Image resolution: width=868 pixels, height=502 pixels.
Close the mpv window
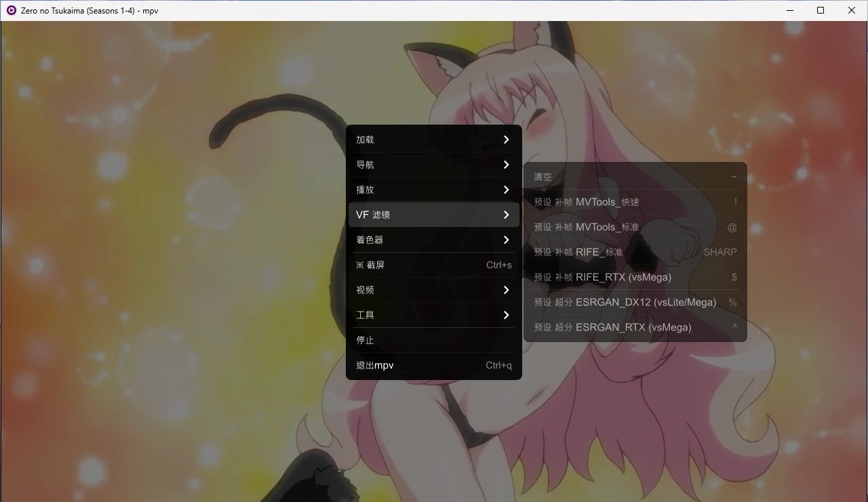pyautogui.click(x=852, y=10)
